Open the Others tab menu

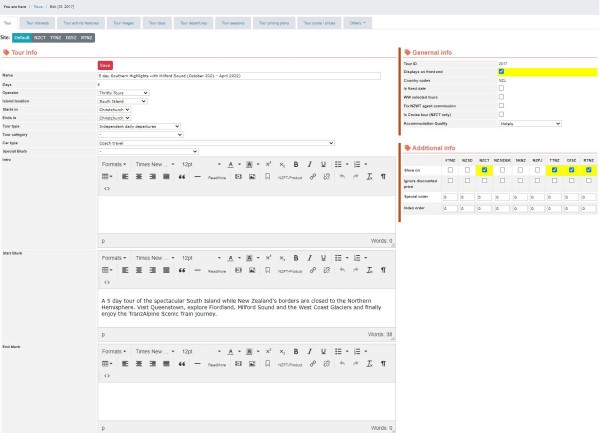pos(357,23)
